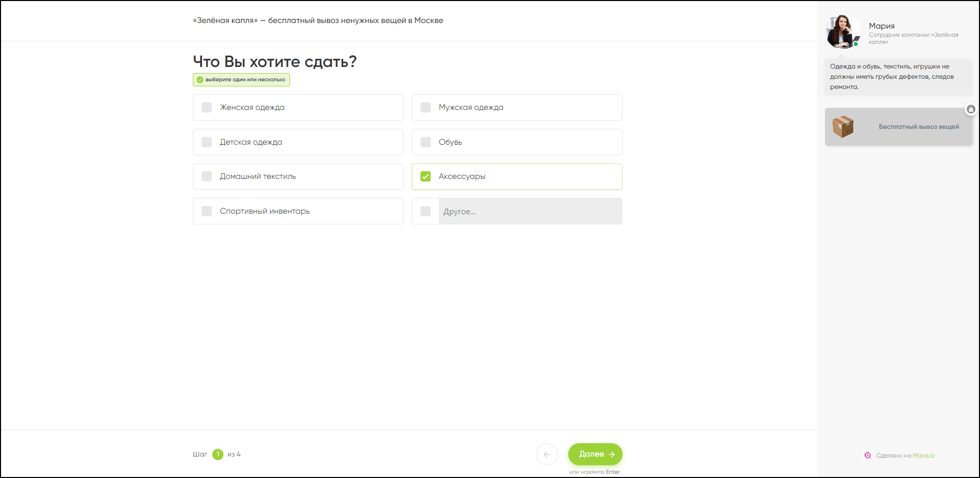Screen dimensions: 980x478
Task: Click the Бесплатный вывоз вещей bonus card
Action: click(x=899, y=127)
